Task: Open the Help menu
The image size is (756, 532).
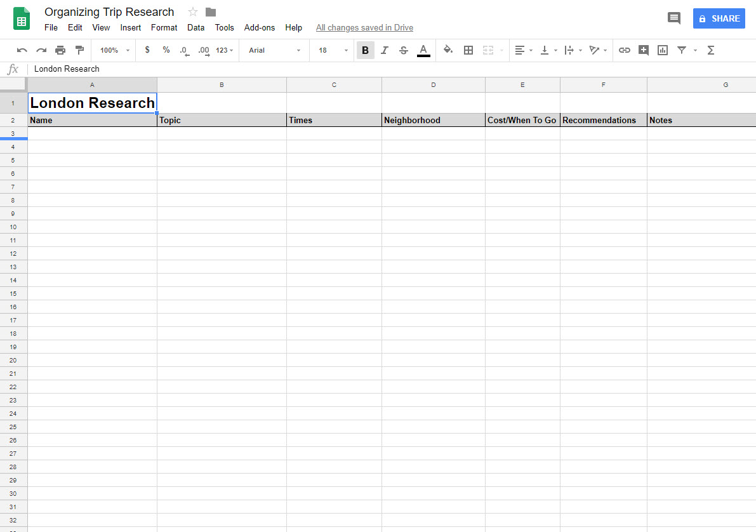Action: tap(294, 27)
